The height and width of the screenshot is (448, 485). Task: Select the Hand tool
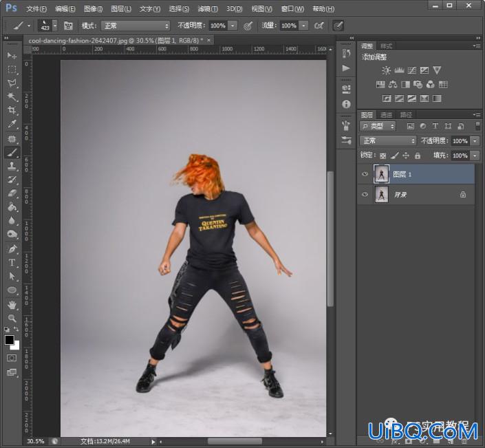tap(12, 305)
